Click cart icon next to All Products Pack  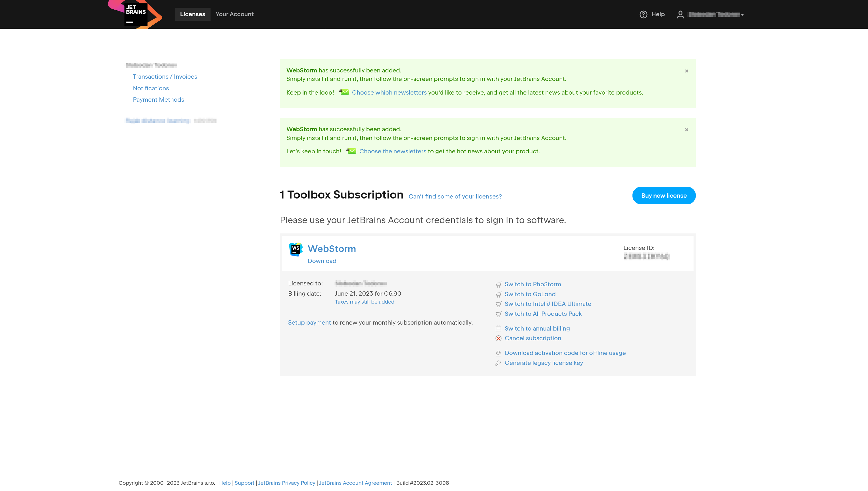pyautogui.click(x=498, y=314)
